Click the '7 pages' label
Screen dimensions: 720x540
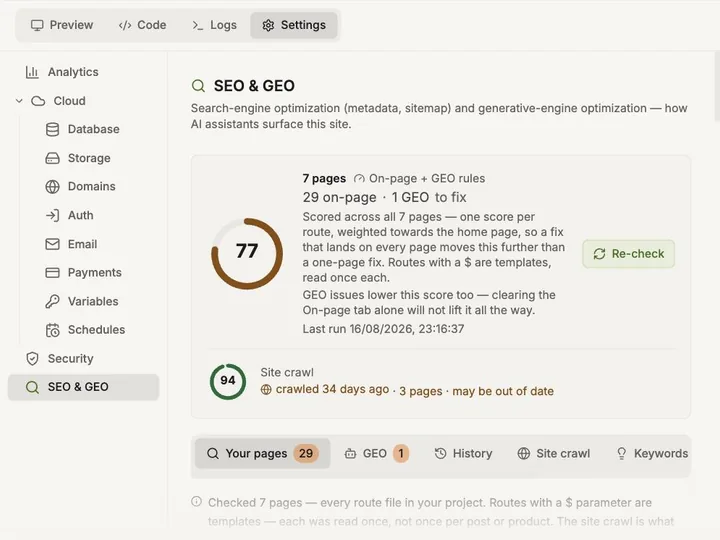[324, 178]
